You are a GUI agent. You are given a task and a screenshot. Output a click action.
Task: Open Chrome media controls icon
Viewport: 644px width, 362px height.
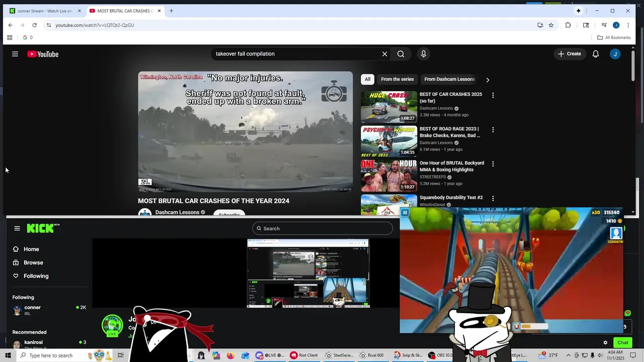pos(604,25)
